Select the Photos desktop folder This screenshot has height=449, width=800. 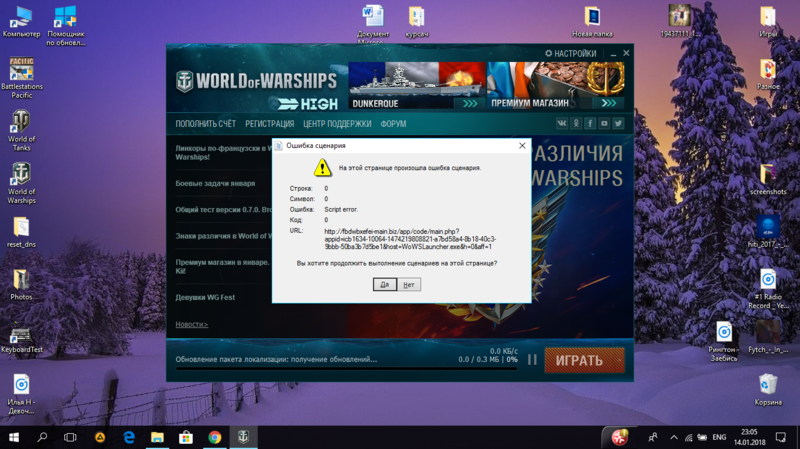[21, 285]
